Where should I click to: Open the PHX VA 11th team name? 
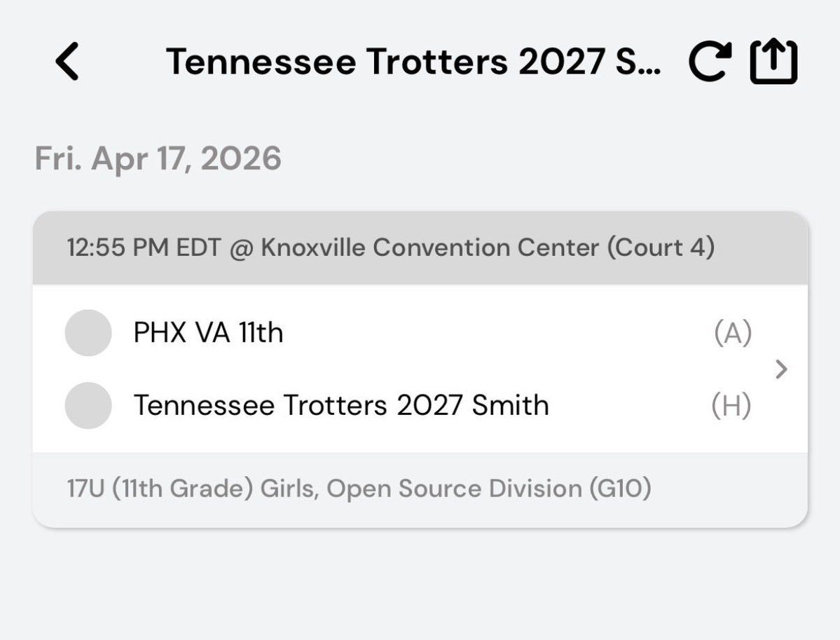coord(208,333)
